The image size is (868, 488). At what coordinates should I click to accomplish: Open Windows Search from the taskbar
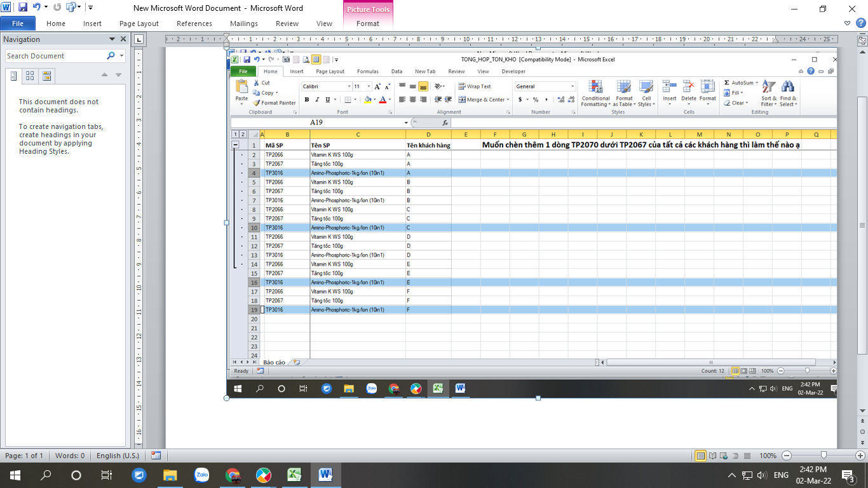click(x=46, y=475)
